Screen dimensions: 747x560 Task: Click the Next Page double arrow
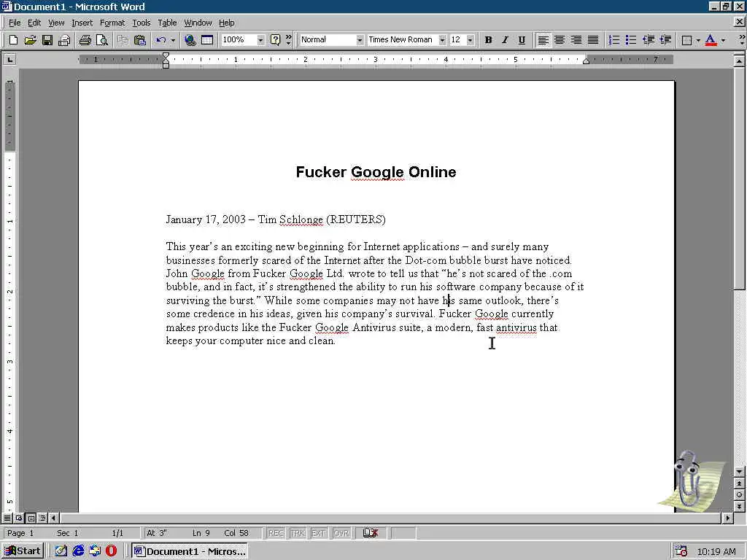click(x=740, y=506)
